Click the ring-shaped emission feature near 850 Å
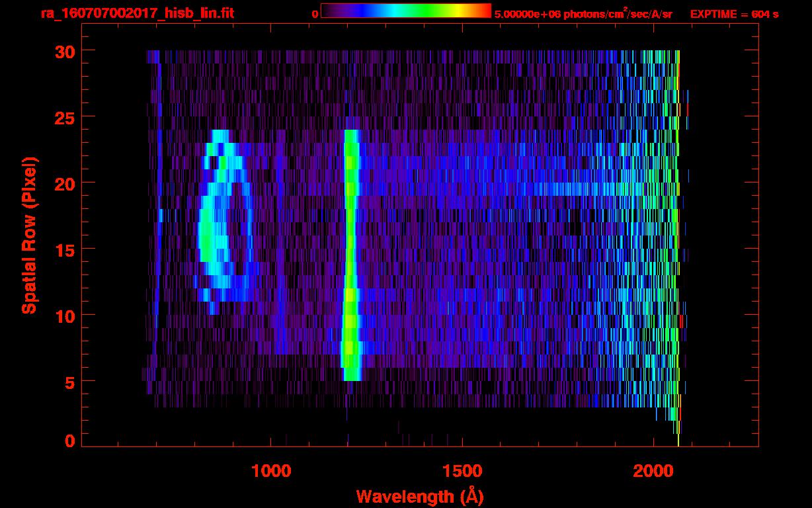This screenshot has width=812, height=508. pos(225,222)
